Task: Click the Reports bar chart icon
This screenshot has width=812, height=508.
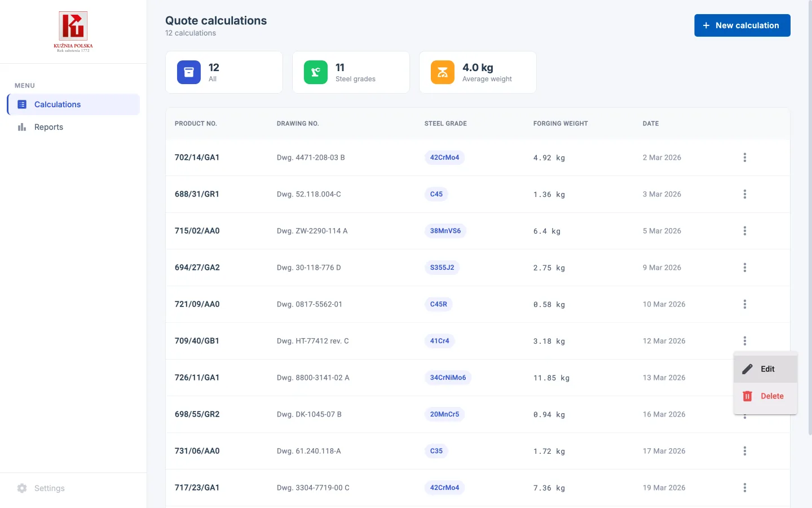Action: [x=22, y=127]
